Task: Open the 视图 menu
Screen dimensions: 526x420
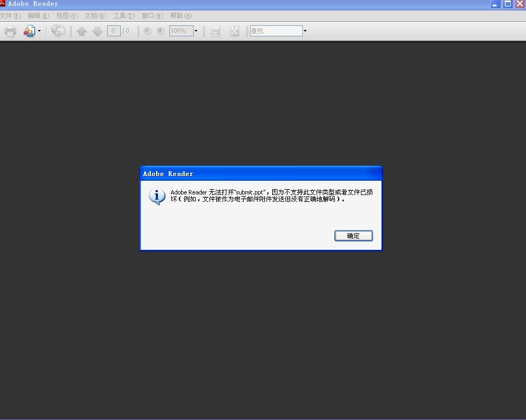Action: coord(67,16)
